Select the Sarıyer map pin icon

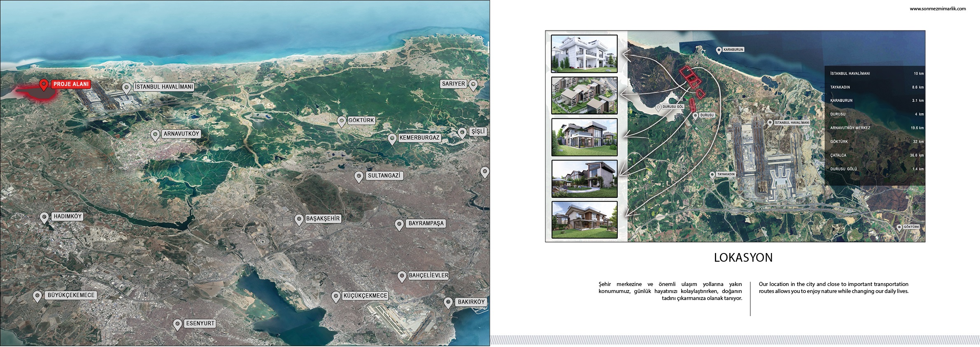[473, 85]
